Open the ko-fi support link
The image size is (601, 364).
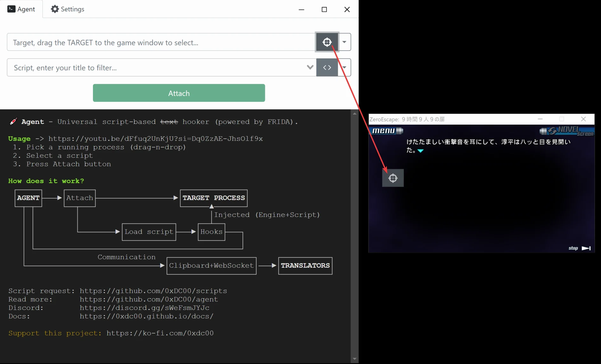point(160,333)
